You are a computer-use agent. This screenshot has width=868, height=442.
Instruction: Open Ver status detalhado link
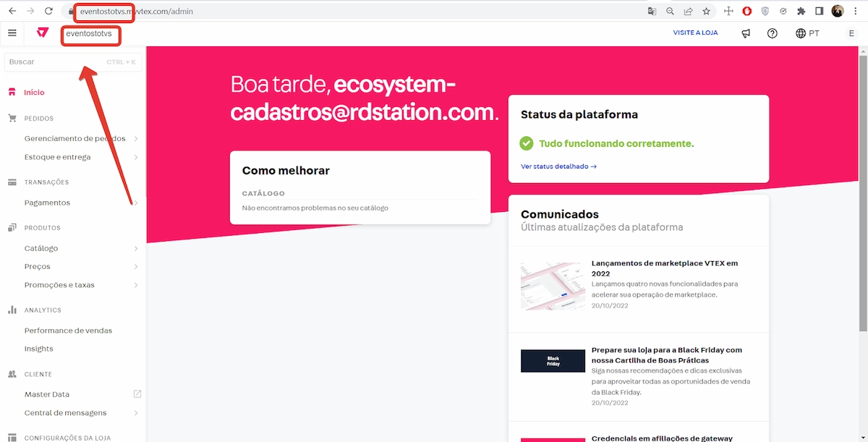(558, 166)
